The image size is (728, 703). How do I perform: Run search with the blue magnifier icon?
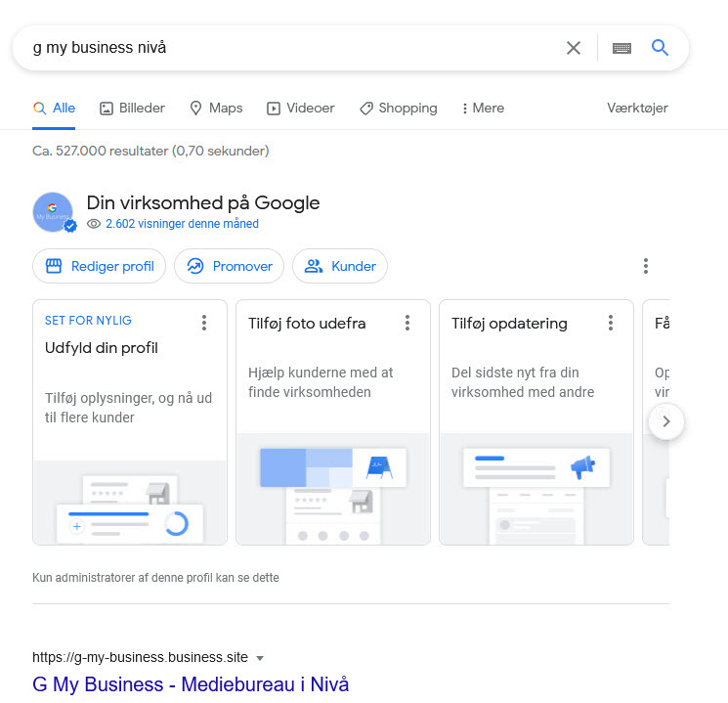[x=660, y=47]
